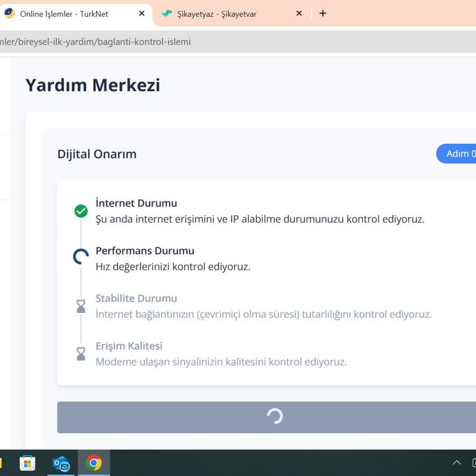The width and height of the screenshot is (476, 476).
Task: Click the 'Performans Durumu' step title
Action: (x=145, y=251)
